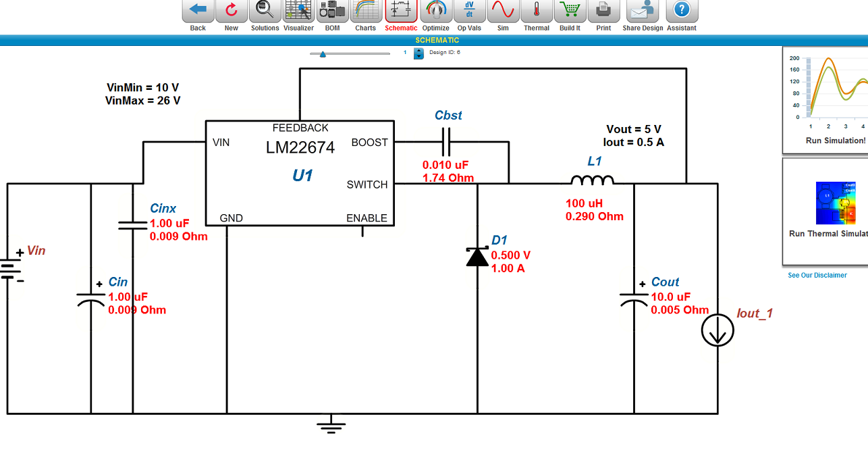The width and height of the screenshot is (868, 456).
Task: Click the Iout_1 label
Action: click(x=755, y=313)
